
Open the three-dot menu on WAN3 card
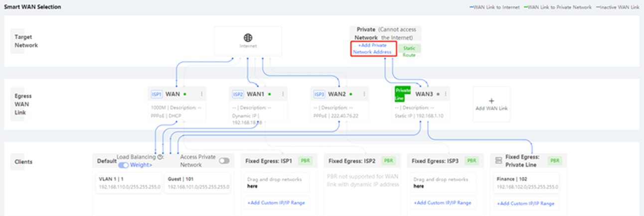point(445,94)
